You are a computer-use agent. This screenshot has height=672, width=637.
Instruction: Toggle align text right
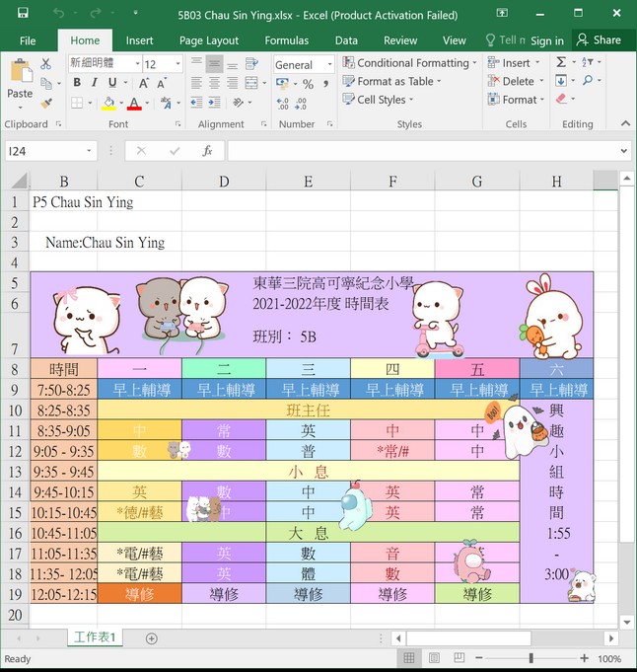click(x=233, y=83)
